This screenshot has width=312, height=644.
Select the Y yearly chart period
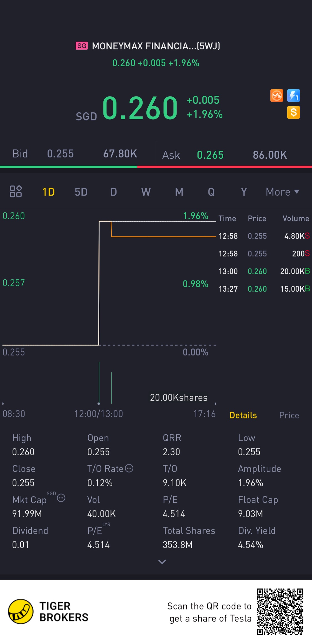[x=244, y=192]
